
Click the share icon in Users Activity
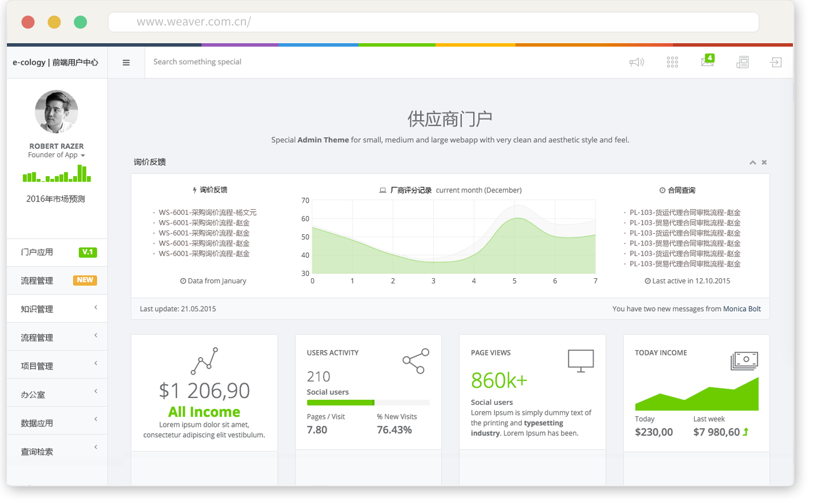416,361
